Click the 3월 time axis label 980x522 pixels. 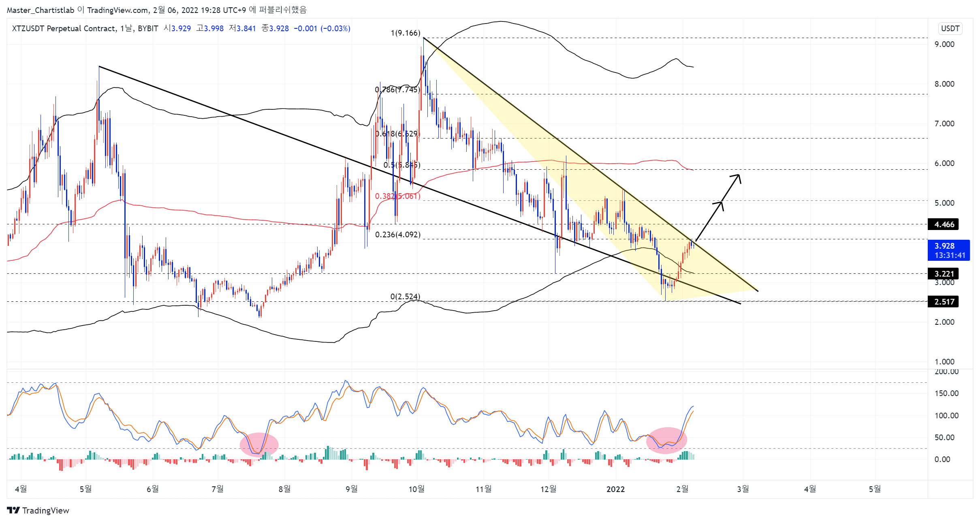click(743, 489)
